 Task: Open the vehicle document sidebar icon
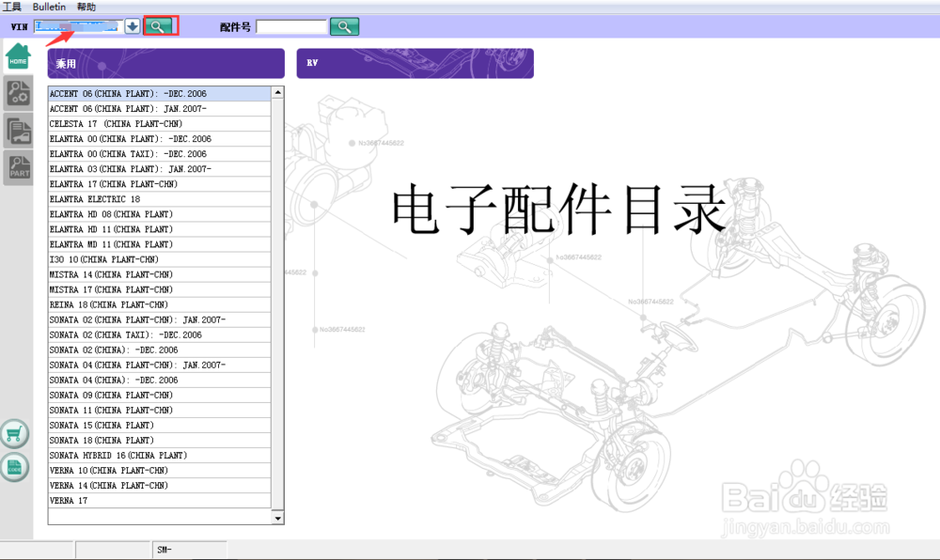[x=19, y=131]
